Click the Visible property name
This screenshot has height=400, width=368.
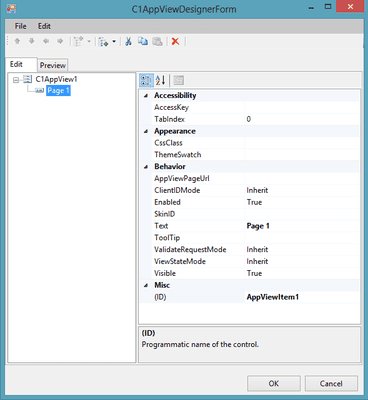click(165, 273)
